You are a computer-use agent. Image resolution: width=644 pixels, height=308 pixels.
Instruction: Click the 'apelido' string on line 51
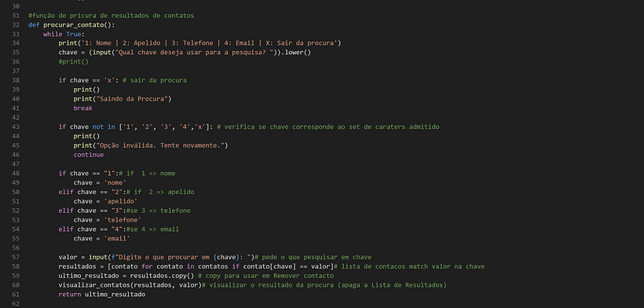click(x=121, y=201)
